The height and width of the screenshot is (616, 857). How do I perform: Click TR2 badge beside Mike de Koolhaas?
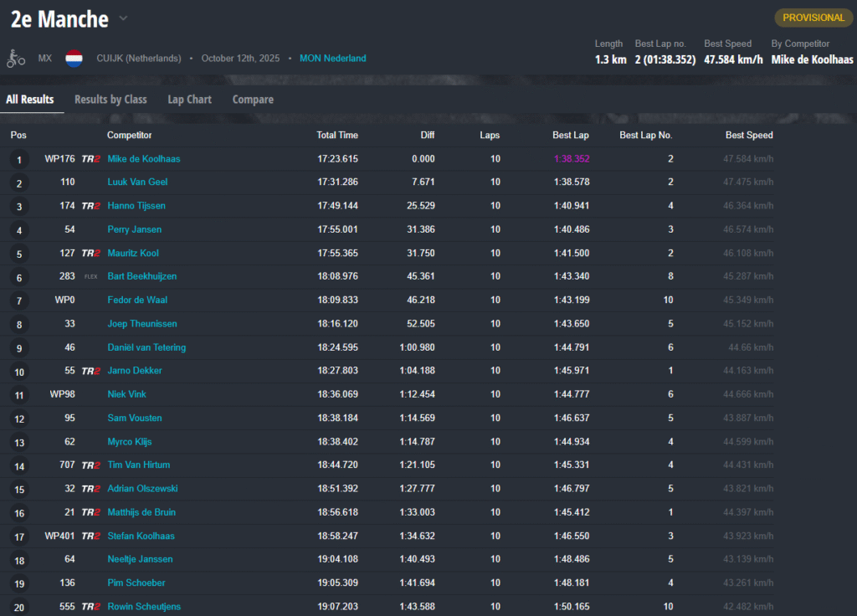90,159
